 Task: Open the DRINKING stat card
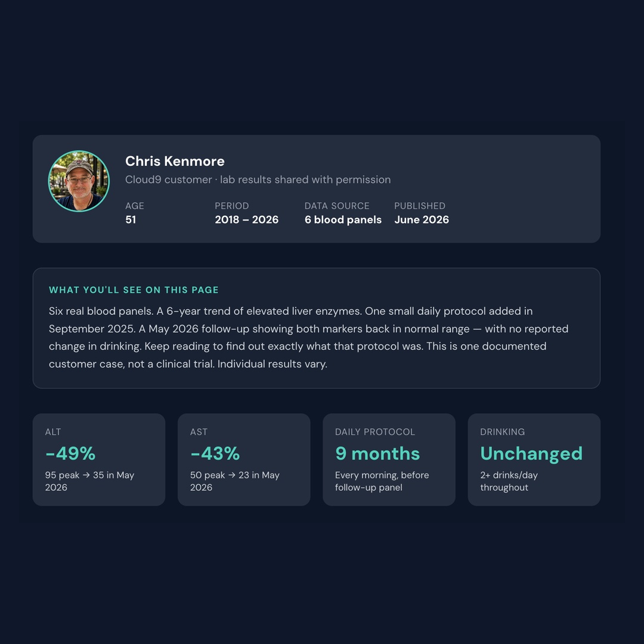coord(534,460)
